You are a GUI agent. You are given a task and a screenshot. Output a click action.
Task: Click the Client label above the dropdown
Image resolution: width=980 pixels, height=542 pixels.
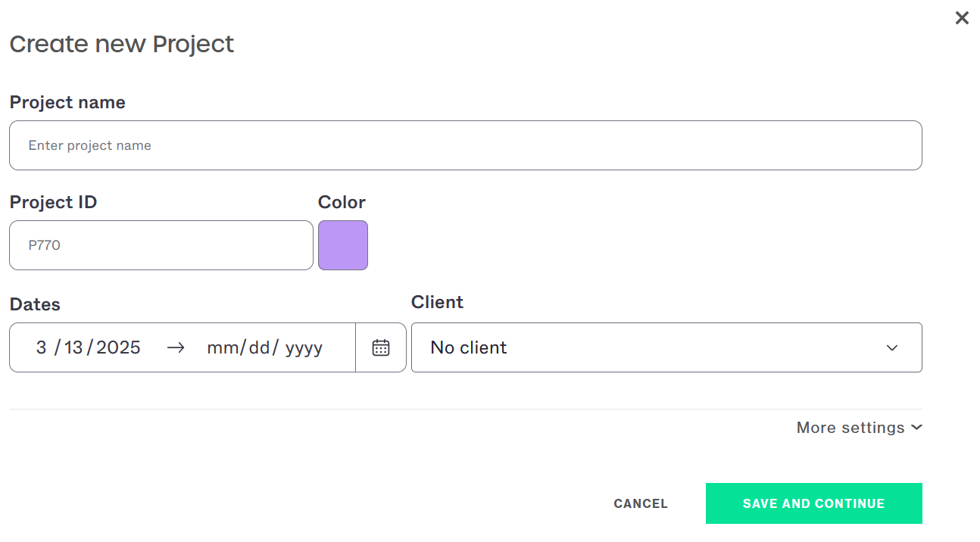click(x=438, y=302)
